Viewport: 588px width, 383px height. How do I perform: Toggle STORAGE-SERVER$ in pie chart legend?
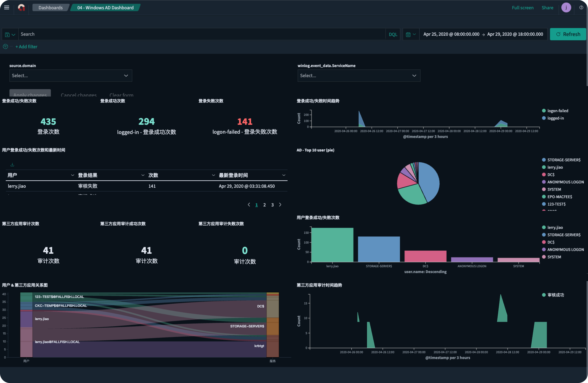(564, 160)
